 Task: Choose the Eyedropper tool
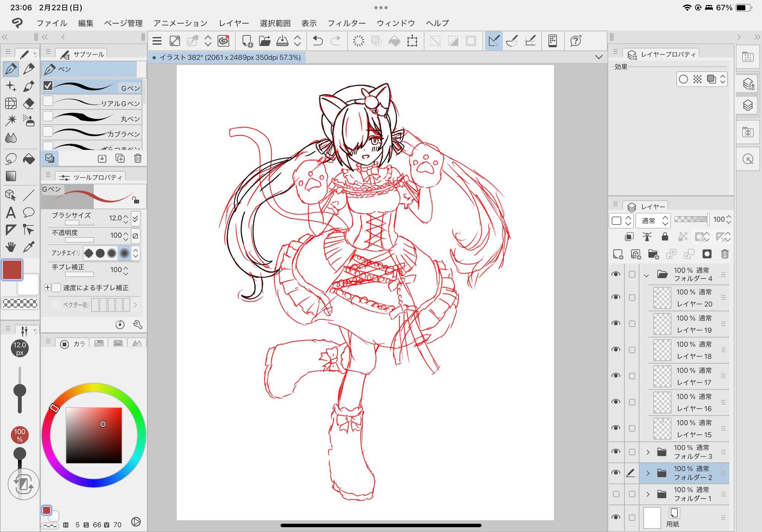click(x=29, y=247)
